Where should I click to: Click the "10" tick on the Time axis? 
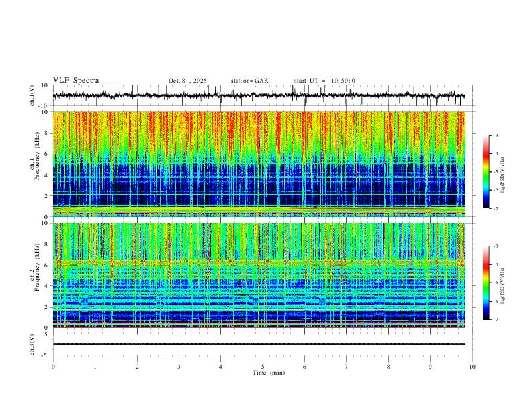click(x=472, y=367)
